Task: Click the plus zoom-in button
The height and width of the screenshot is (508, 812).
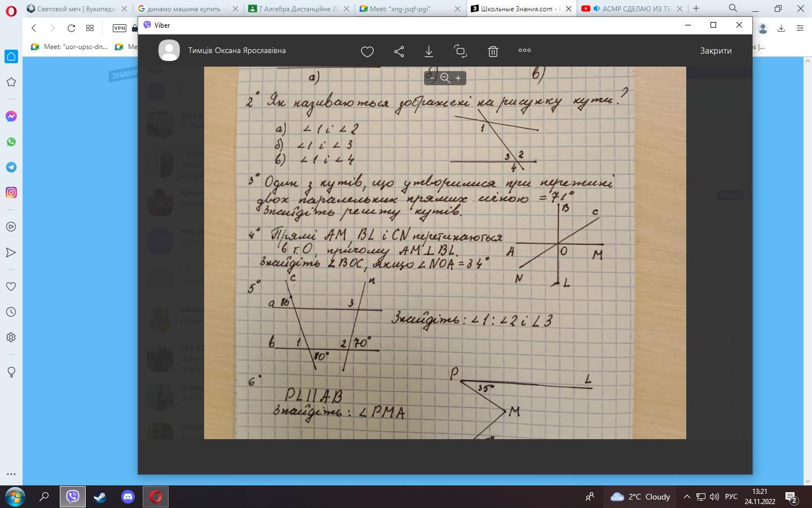Action: coord(458,78)
